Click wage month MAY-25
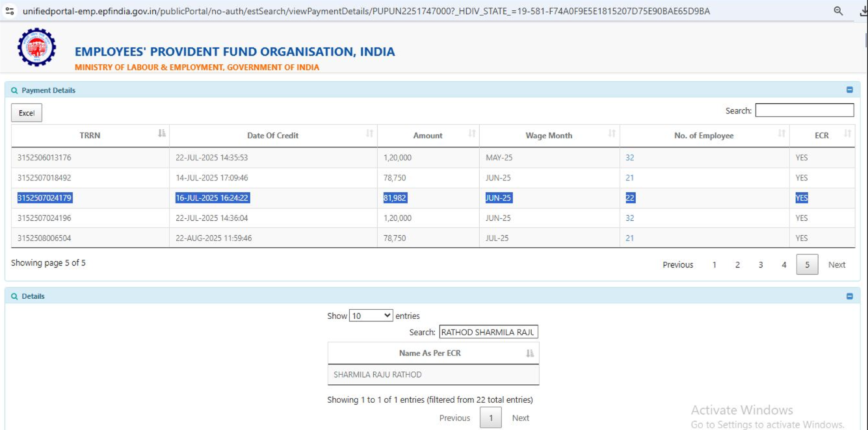The image size is (868, 430). click(499, 158)
